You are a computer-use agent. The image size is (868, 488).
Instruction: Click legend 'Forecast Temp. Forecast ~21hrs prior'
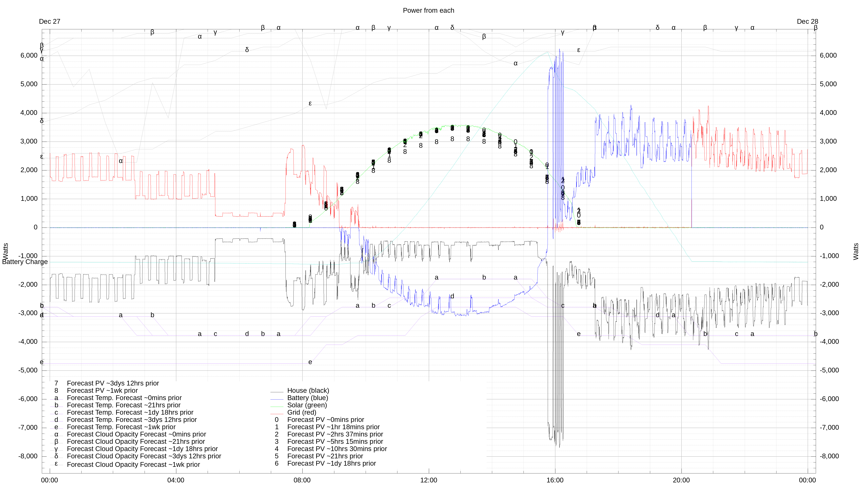click(x=115, y=405)
